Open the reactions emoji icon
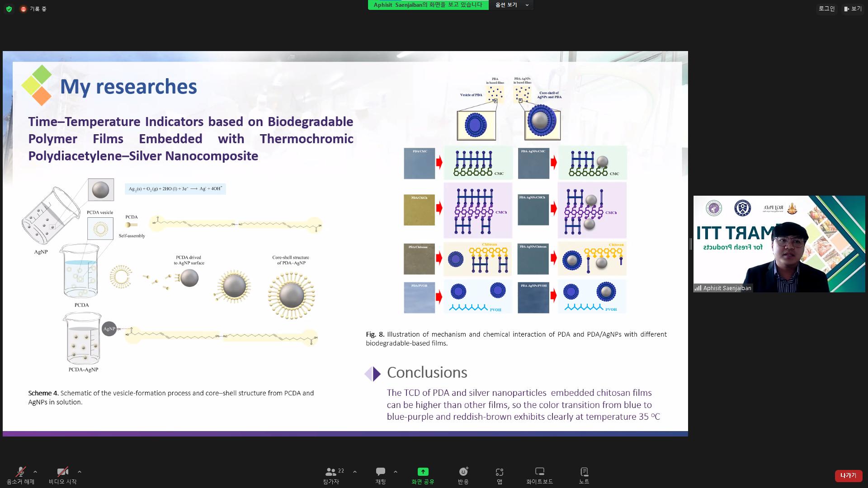The height and width of the screenshot is (488, 868). point(463,472)
